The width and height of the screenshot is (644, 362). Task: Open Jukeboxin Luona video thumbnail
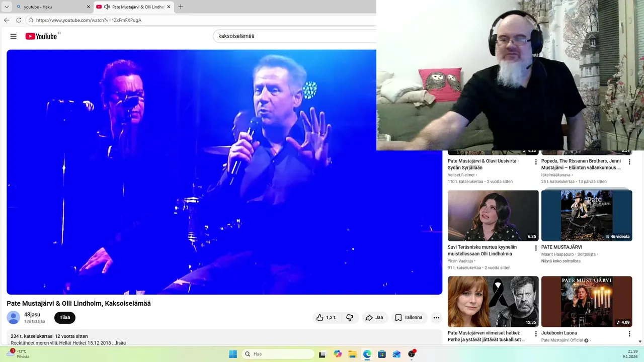pos(587,302)
